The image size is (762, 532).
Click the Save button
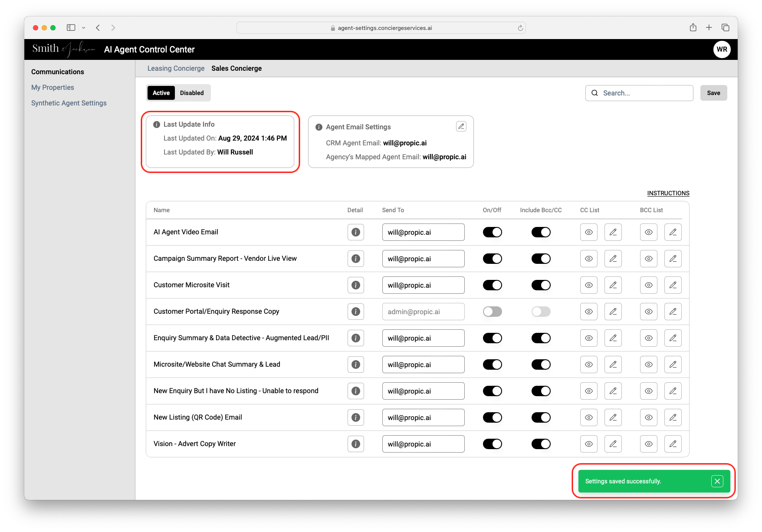[713, 93]
